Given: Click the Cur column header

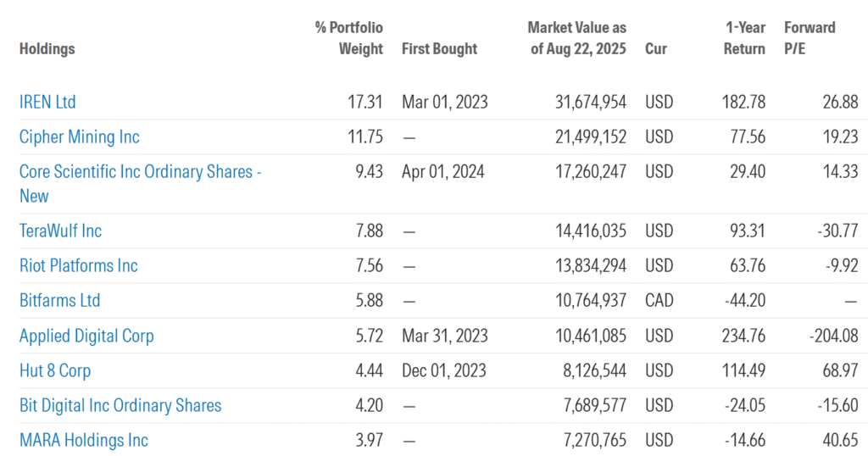Looking at the screenshot, I should coord(655,49).
